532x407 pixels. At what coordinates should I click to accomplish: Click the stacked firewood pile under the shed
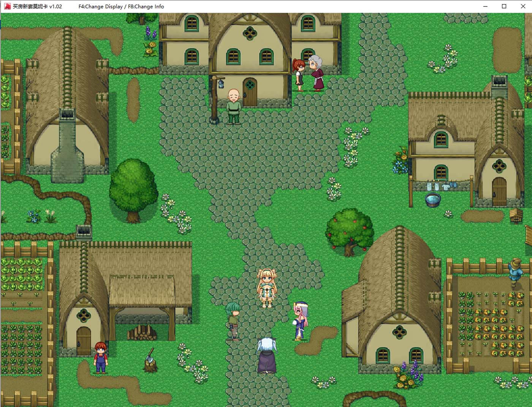point(142,333)
